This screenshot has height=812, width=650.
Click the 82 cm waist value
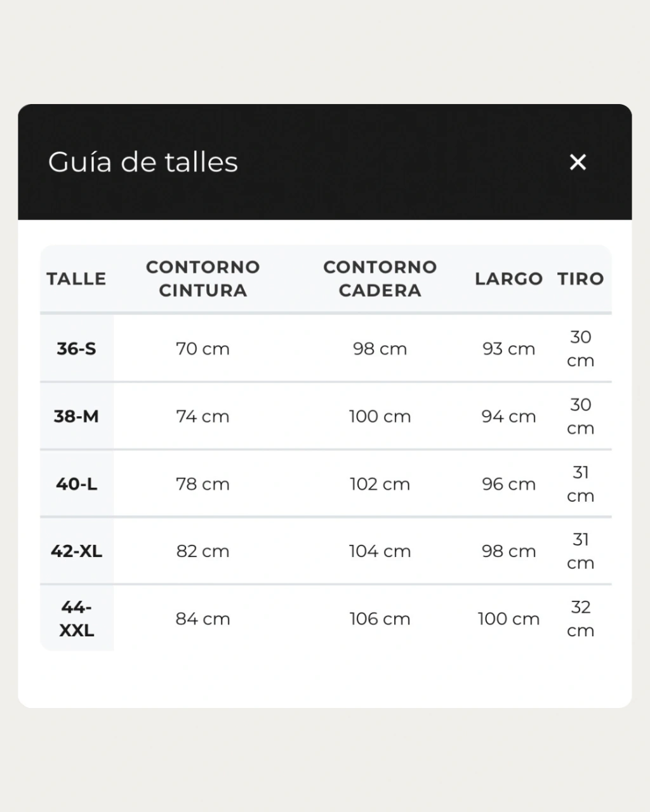[203, 551]
